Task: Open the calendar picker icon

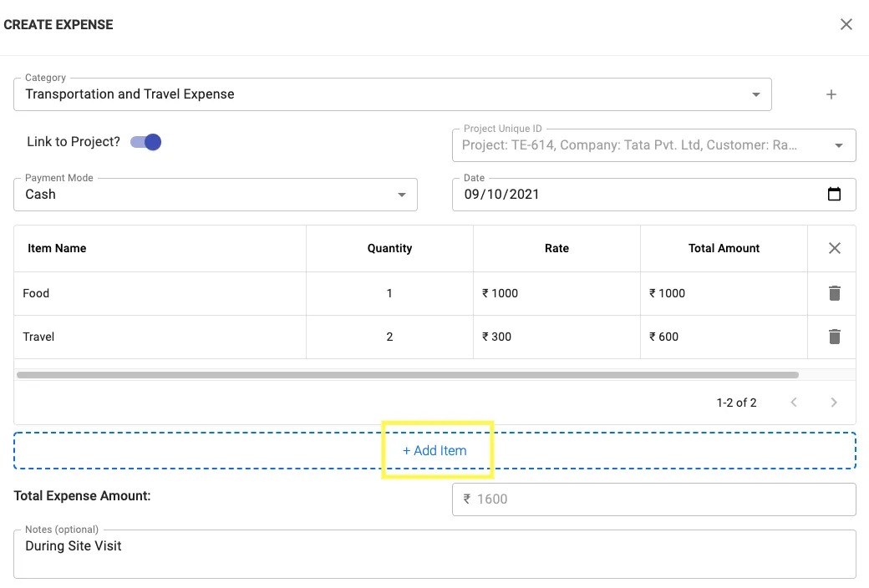Action: point(834,195)
